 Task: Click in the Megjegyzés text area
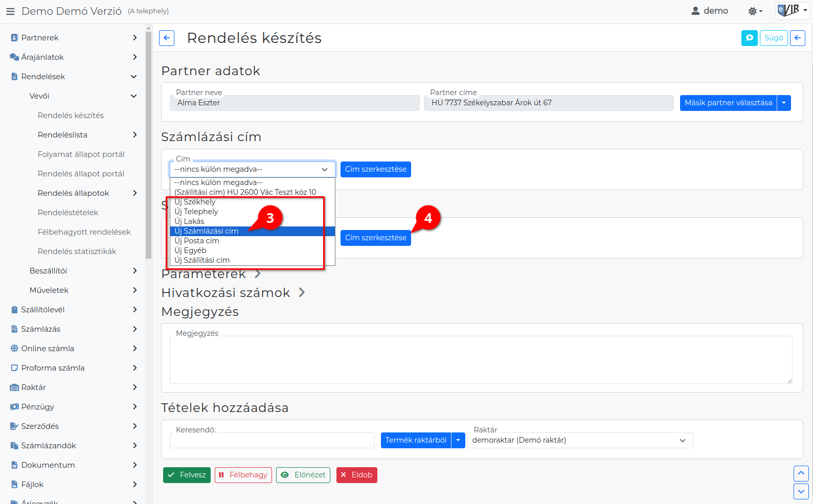pyautogui.click(x=481, y=360)
